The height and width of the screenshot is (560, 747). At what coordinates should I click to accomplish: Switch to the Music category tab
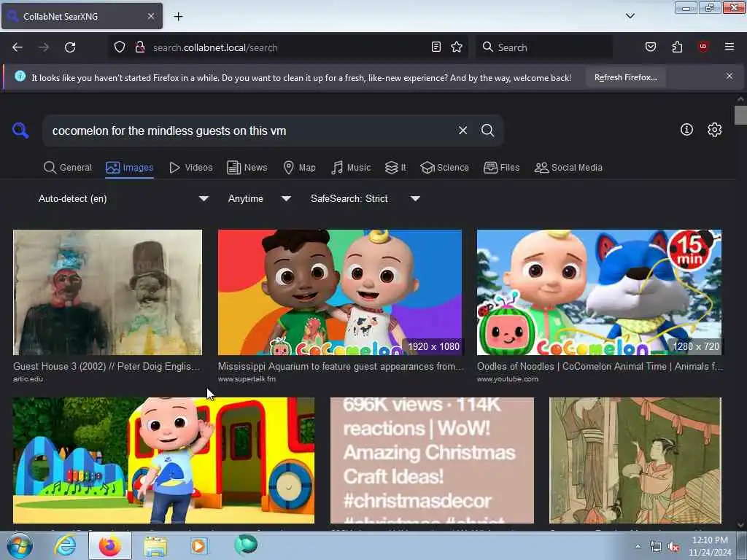[351, 168]
